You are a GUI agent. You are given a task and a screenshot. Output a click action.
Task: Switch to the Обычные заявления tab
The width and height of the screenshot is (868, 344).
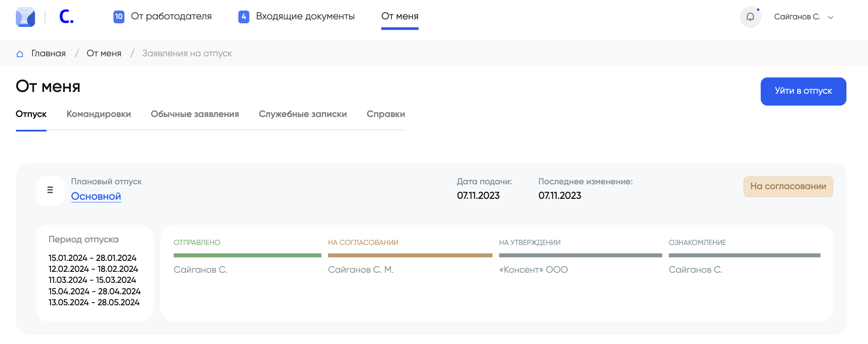coord(195,114)
